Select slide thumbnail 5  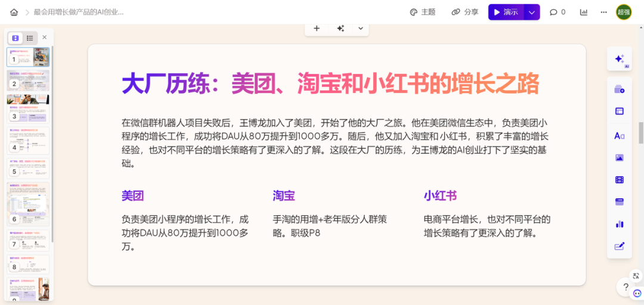[x=29, y=169]
